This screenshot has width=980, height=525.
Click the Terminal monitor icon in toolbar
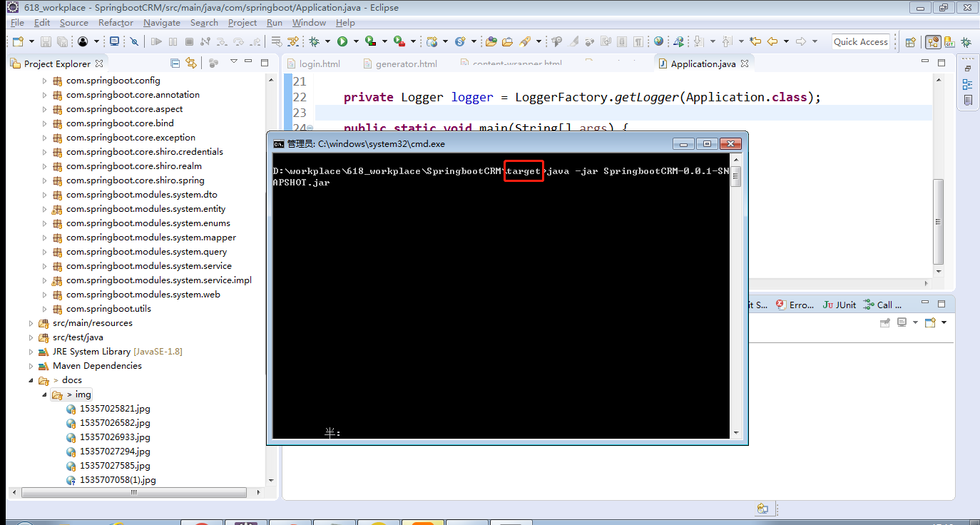click(114, 41)
